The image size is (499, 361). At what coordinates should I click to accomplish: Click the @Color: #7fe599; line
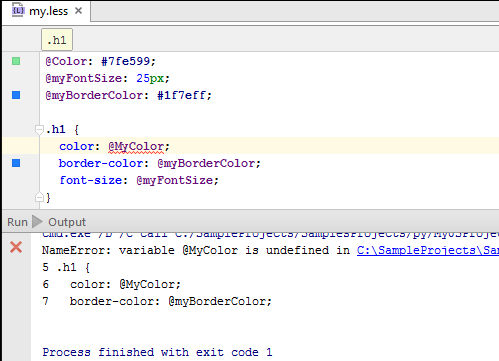(101, 61)
